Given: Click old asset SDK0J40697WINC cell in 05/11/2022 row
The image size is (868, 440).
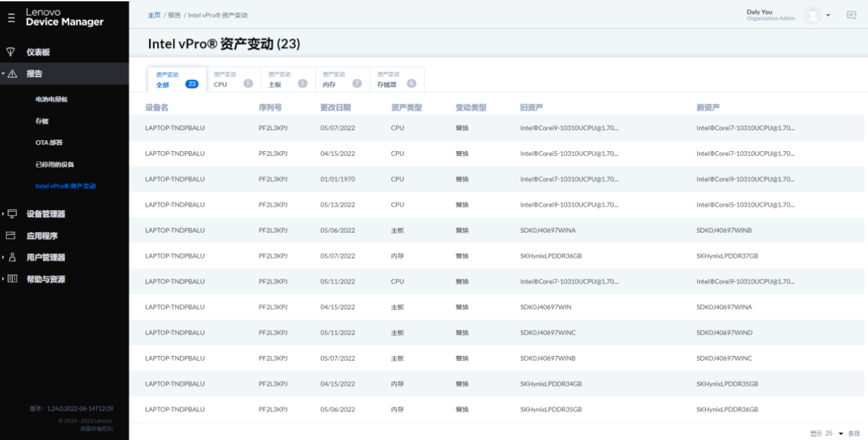Looking at the screenshot, I should tap(548, 333).
